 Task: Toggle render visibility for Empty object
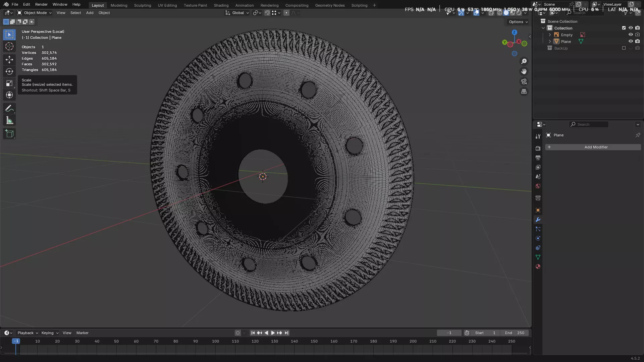pyautogui.click(x=637, y=35)
